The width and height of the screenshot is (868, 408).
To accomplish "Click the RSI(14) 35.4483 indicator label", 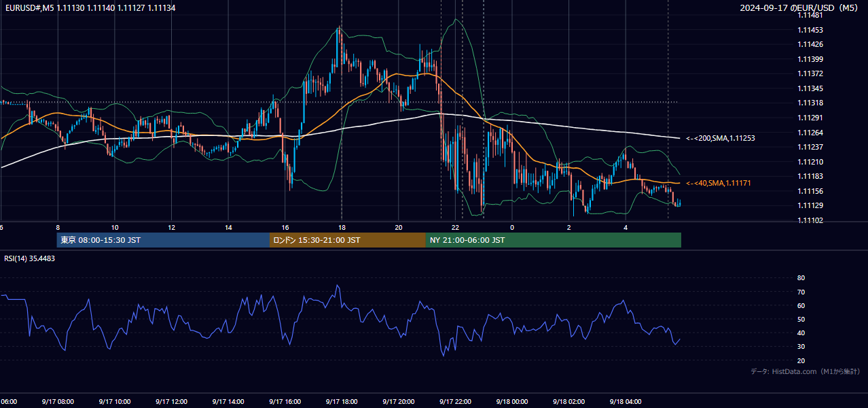I will pyautogui.click(x=30, y=258).
